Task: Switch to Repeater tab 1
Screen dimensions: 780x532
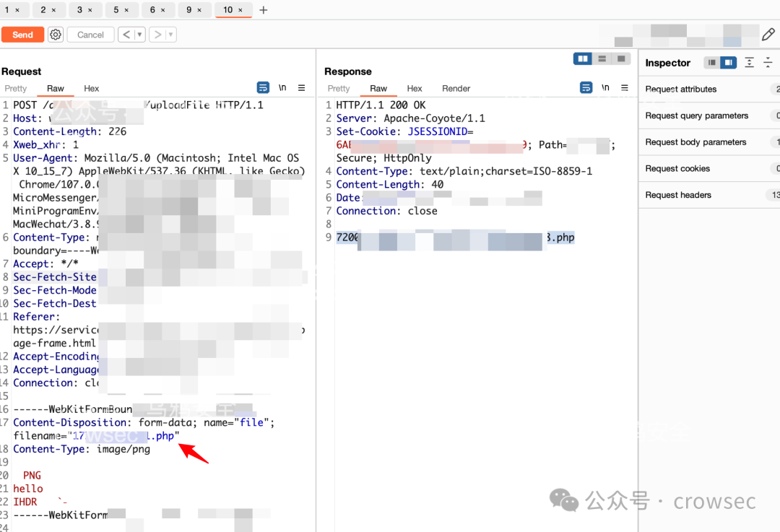Action: click(x=7, y=10)
